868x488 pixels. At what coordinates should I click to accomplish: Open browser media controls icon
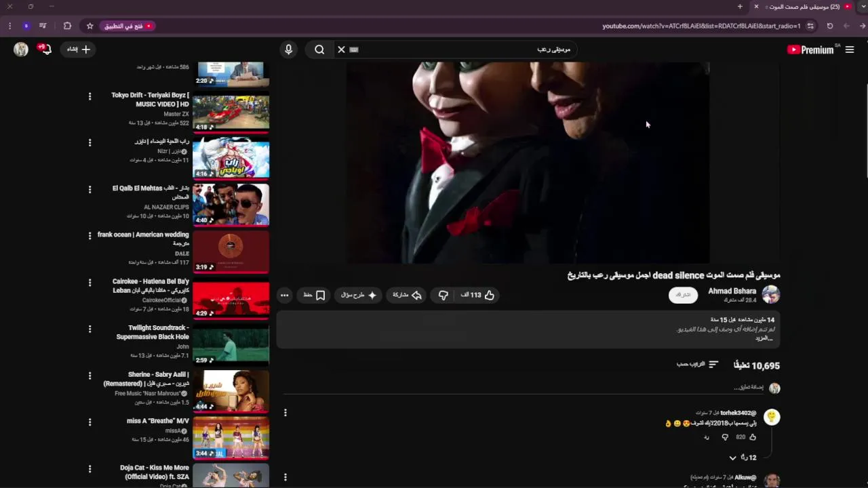point(43,26)
